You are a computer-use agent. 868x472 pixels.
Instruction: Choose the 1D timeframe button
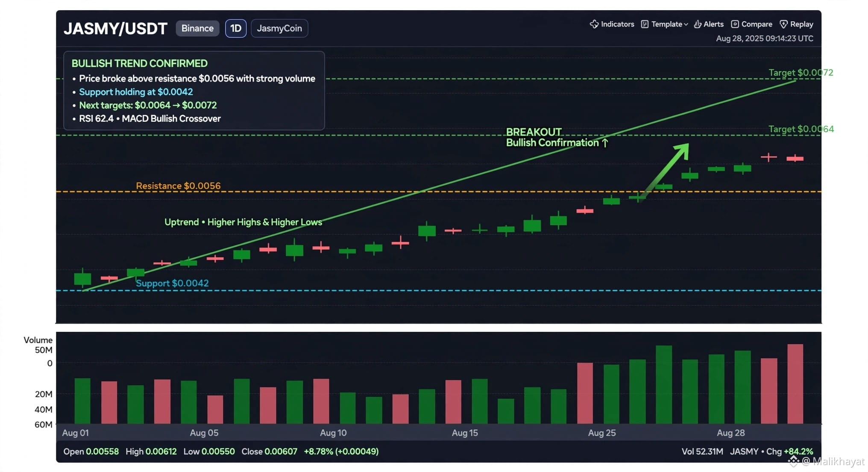coord(236,28)
